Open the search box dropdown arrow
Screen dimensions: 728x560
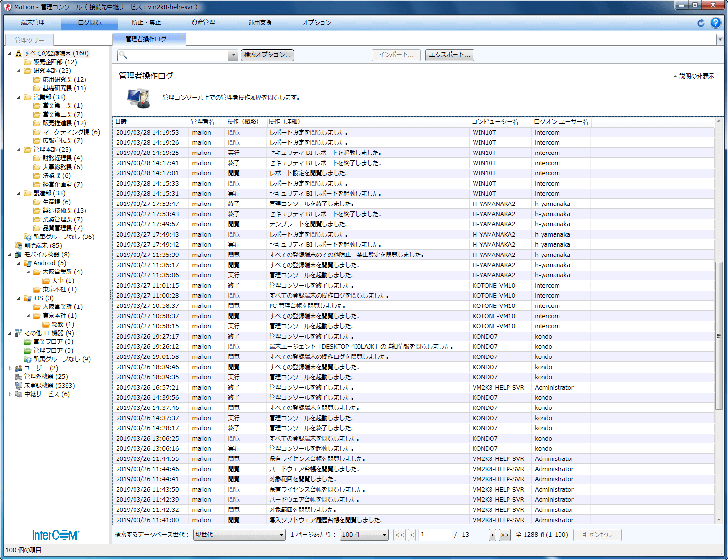(233, 55)
